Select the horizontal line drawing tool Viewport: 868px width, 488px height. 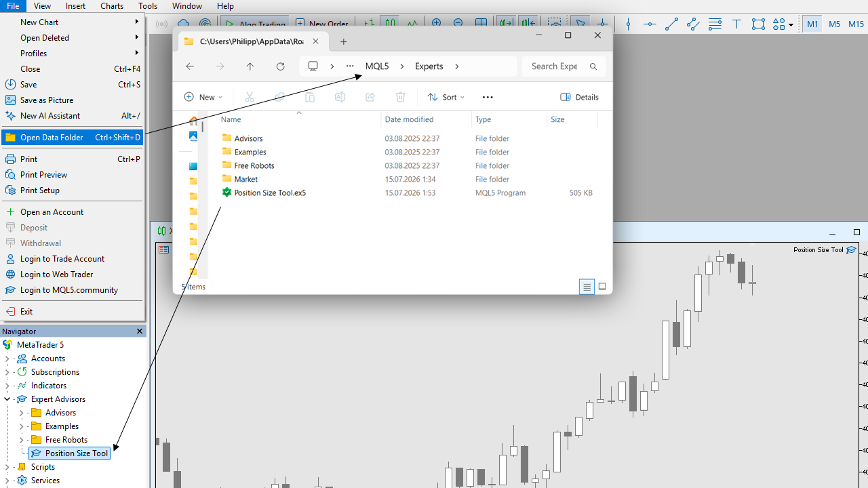[650, 24]
